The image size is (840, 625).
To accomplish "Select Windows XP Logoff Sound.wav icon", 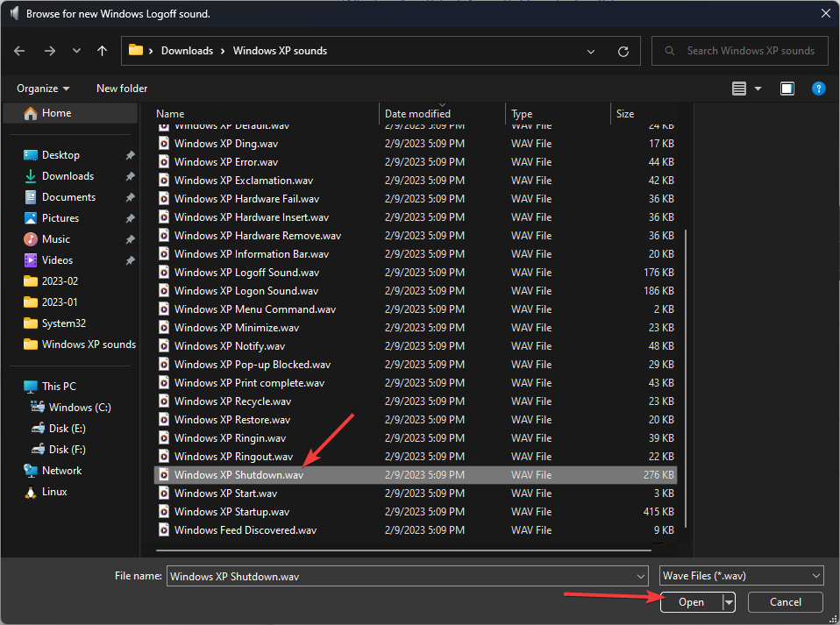I will (164, 272).
